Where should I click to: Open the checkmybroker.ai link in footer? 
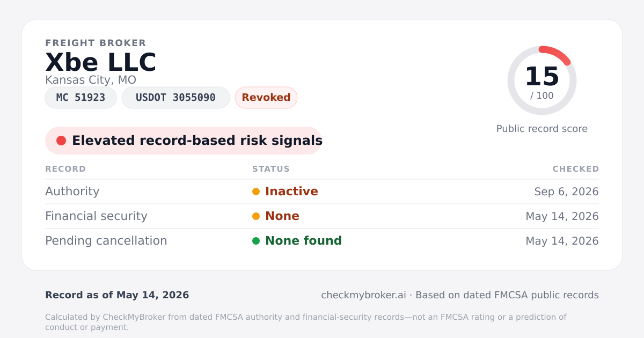(363, 295)
